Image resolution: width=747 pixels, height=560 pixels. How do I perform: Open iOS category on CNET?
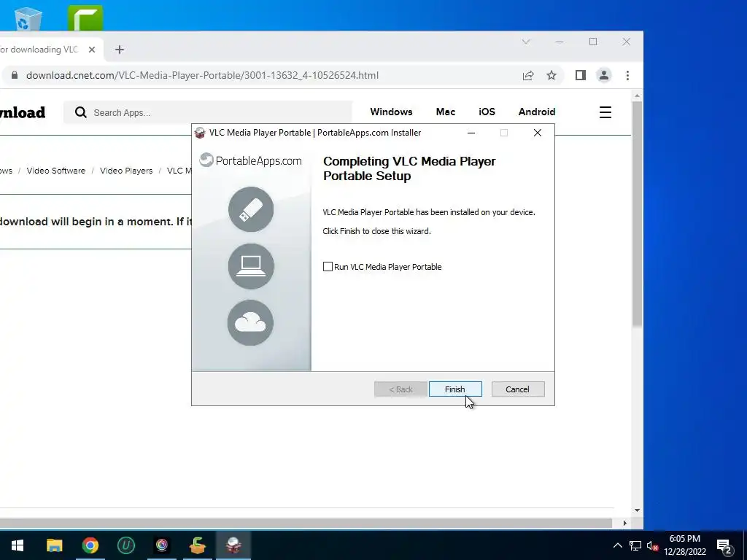(x=487, y=112)
